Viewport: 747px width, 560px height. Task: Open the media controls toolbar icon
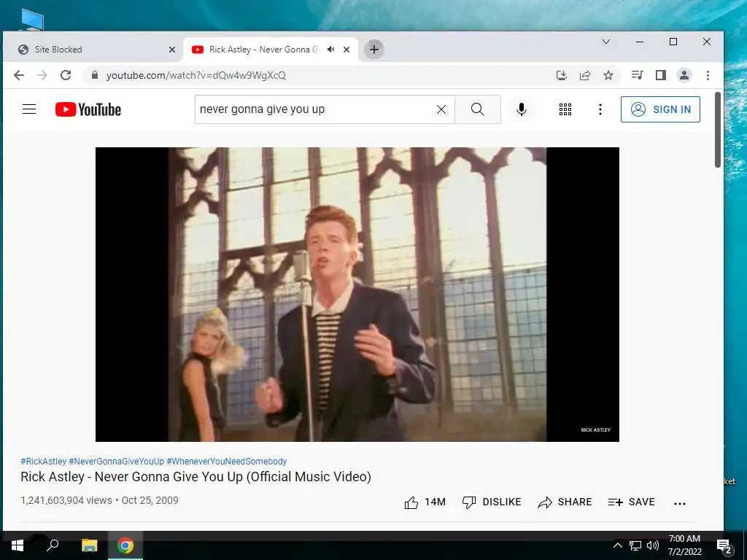pos(637,75)
